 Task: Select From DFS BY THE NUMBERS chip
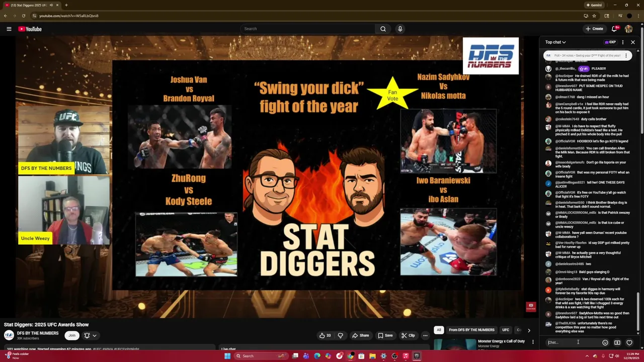[x=471, y=330]
